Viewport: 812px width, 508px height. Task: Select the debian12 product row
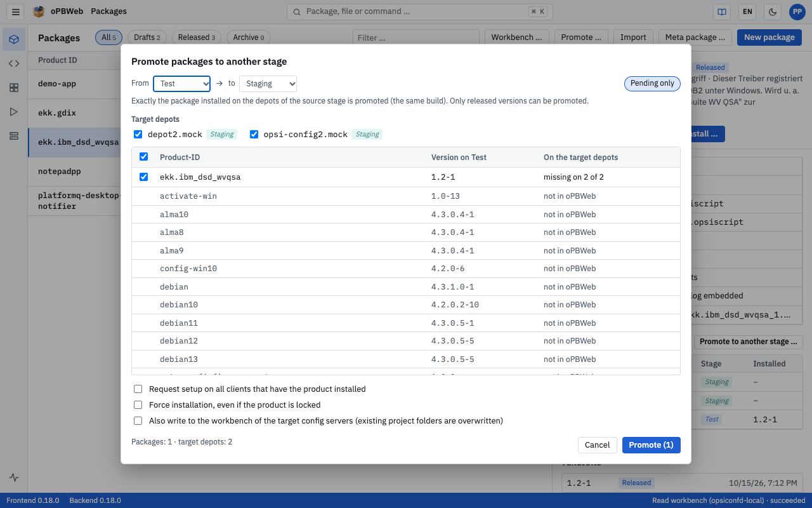(406, 341)
